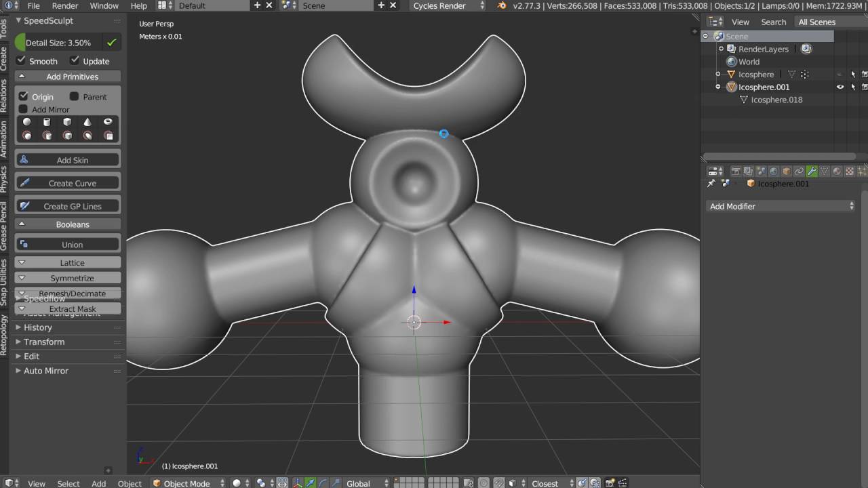Add a cube primitive in SpeedSculpt
This screenshot has height=488, width=868.
[x=67, y=122]
